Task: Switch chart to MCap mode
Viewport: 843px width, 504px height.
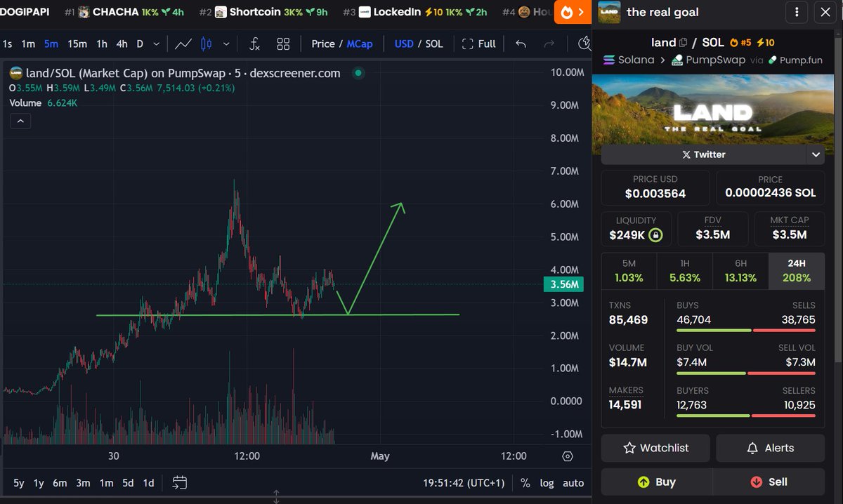Action: [360, 44]
